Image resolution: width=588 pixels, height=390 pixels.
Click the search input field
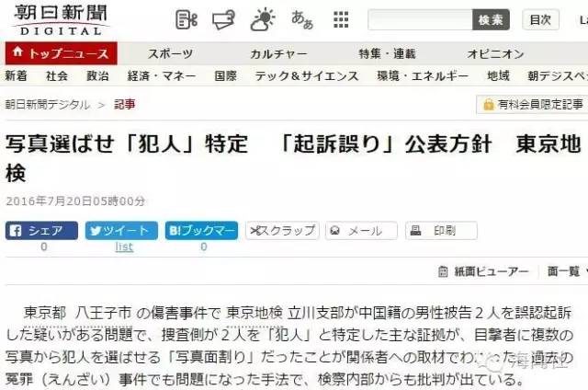click(420, 19)
